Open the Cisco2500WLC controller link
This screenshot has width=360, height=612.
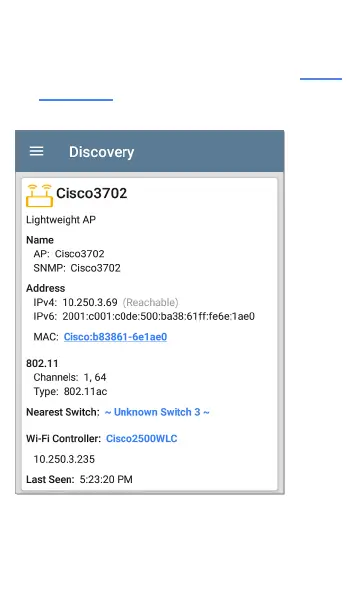point(142,439)
